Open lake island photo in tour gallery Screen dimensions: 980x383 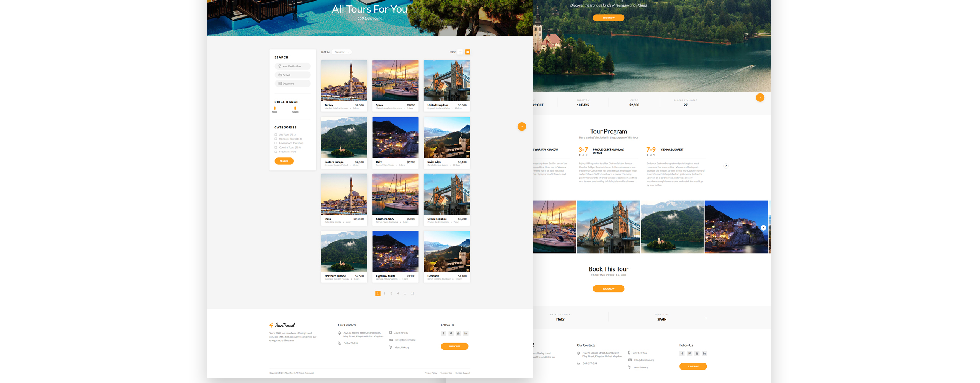pos(672,227)
